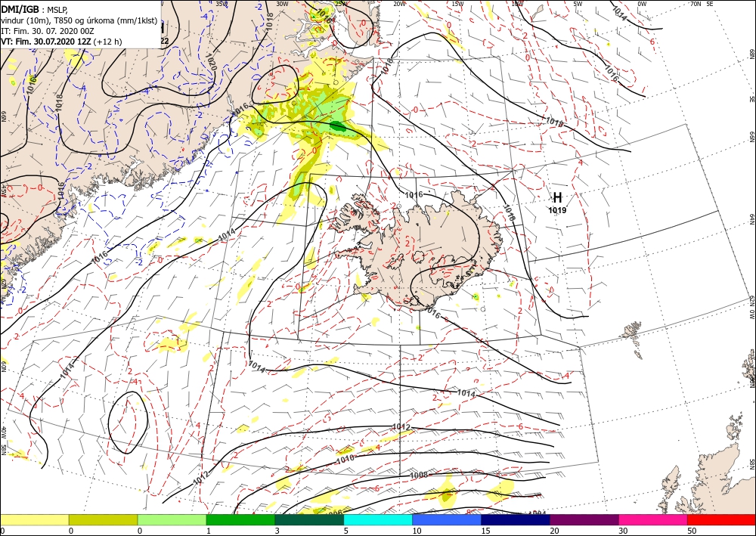Click the '30W' longitude label
The height and width of the screenshot is (536, 756).
282,4
